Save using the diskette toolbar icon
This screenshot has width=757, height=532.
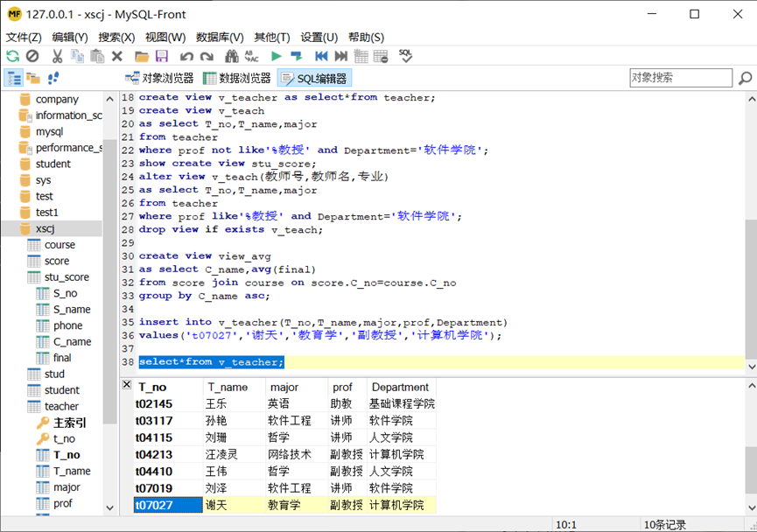tap(162, 55)
